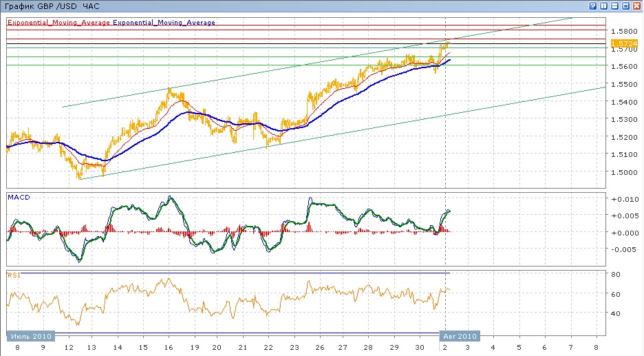
Task: Click the pause chart icon
Action: coord(603,6)
